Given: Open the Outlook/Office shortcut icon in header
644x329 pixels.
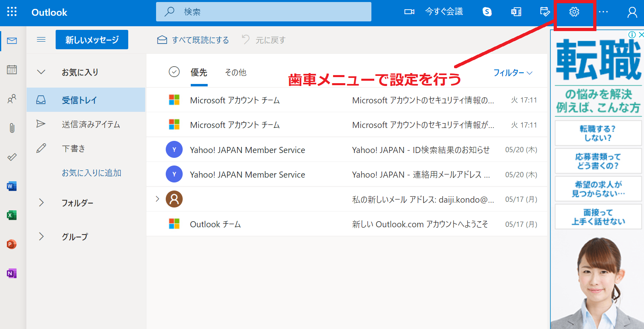Looking at the screenshot, I should click(516, 12).
